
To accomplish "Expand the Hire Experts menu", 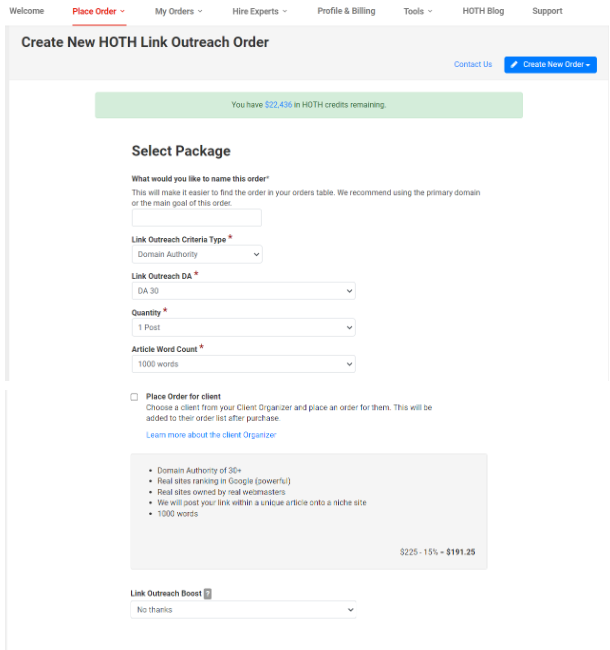I will point(259,11).
